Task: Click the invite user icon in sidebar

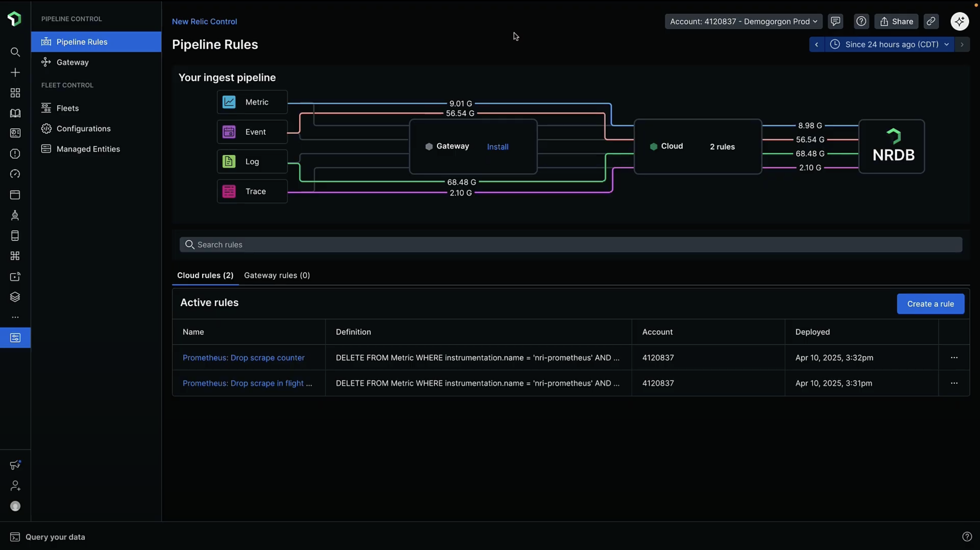Action: (x=15, y=486)
